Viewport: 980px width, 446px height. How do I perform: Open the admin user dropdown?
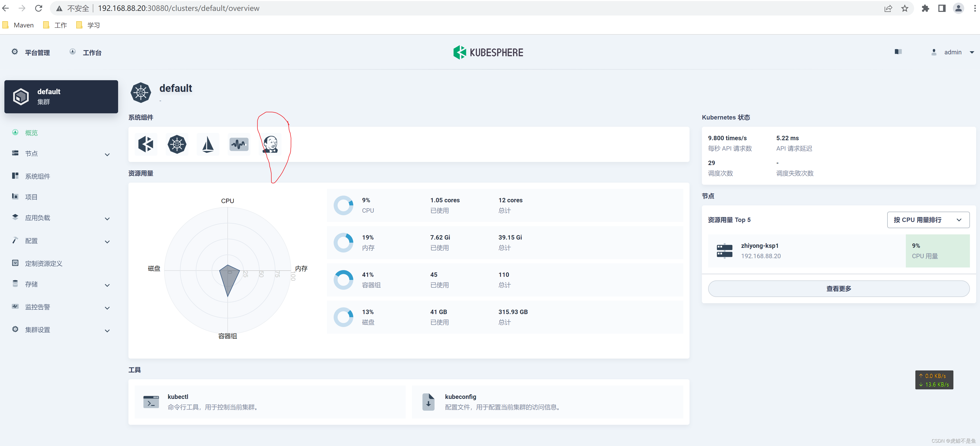[x=953, y=52]
